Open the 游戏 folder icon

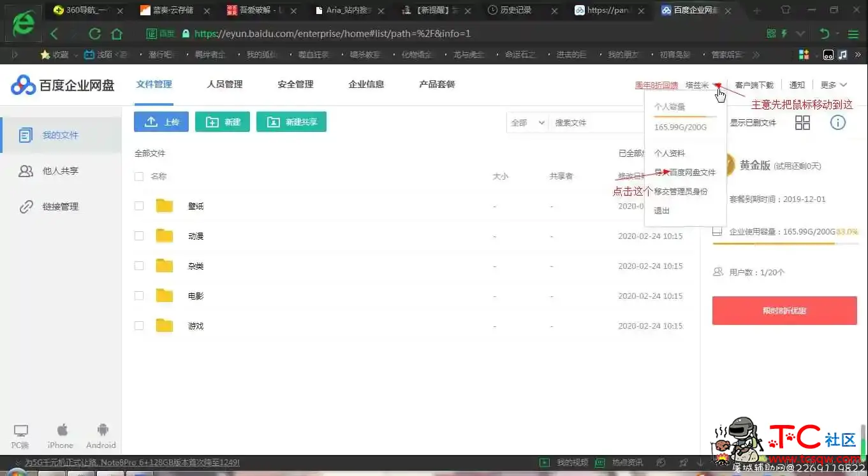(165, 326)
